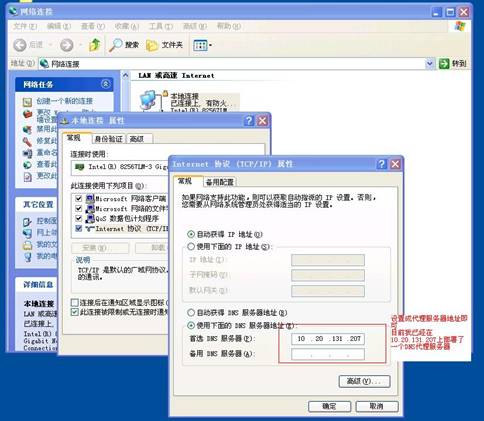Click the 高级(V)... button

coord(364,381)
